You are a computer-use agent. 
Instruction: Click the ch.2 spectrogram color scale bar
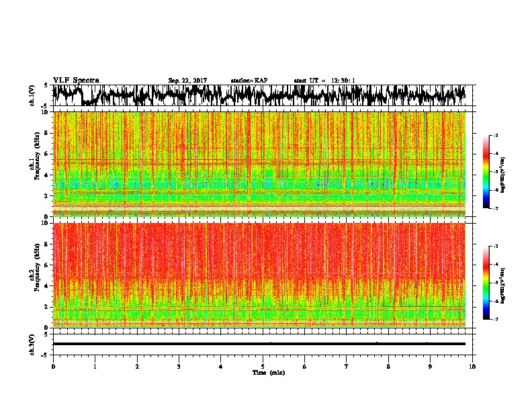(x=486, y=283)
